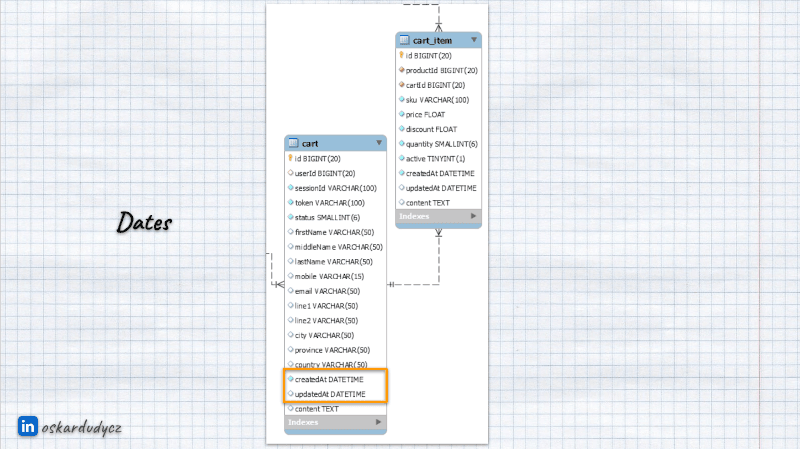Select 'id BIGINT(20)' row in cart_item table

coord(438,56)
